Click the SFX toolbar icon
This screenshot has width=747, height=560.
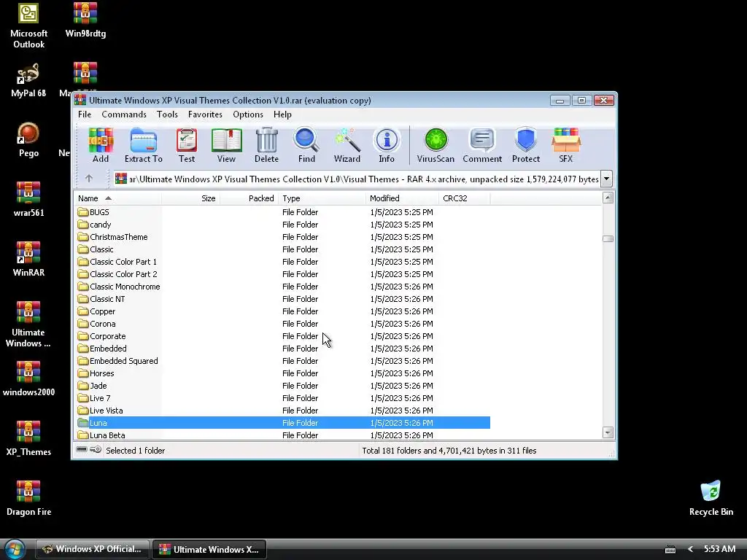pos(565,145)
